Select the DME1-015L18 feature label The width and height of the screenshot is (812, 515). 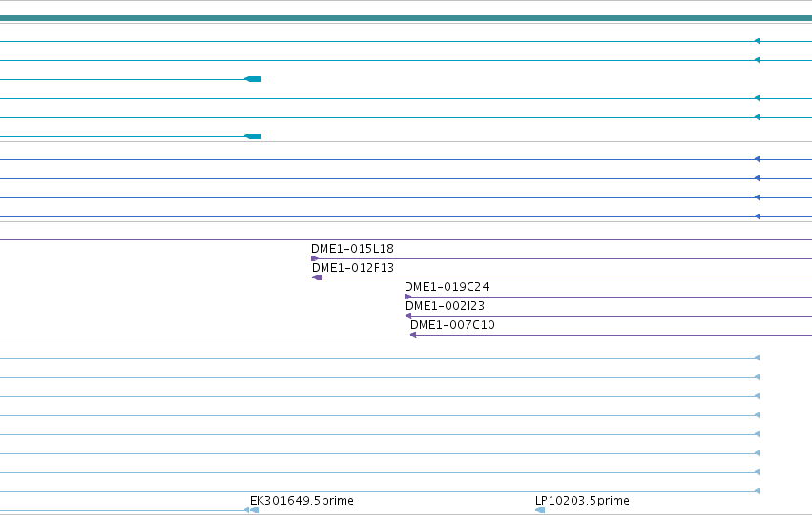click(x=352, y=249)
